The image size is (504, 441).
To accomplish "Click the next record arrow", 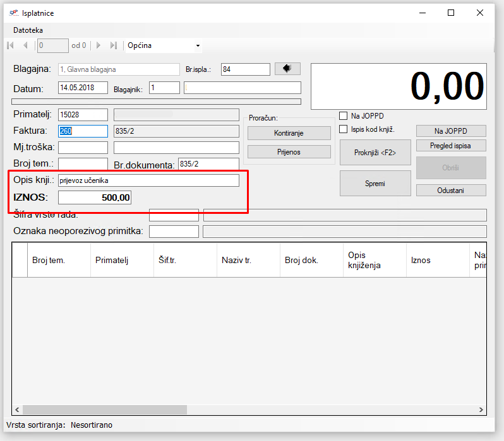I will pyautogui.click(x=99, y=45).
